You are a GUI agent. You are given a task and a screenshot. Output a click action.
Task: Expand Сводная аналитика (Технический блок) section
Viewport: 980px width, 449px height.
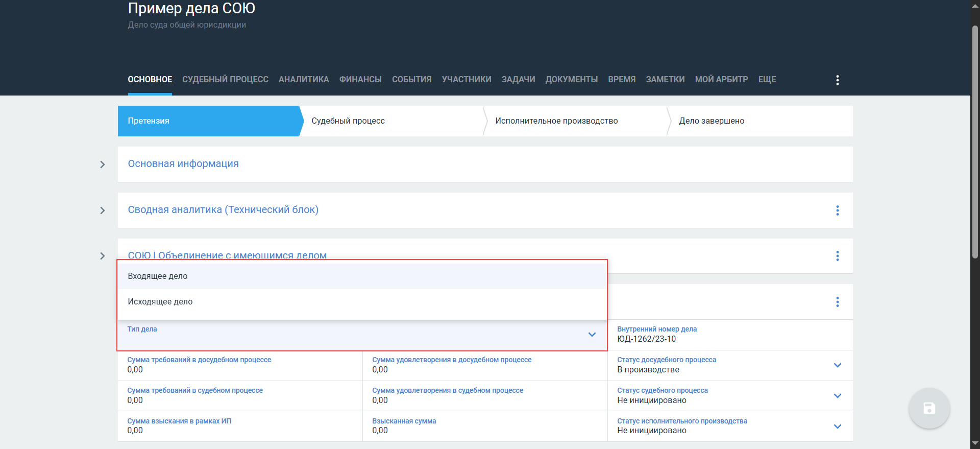[x=103, y=210]
